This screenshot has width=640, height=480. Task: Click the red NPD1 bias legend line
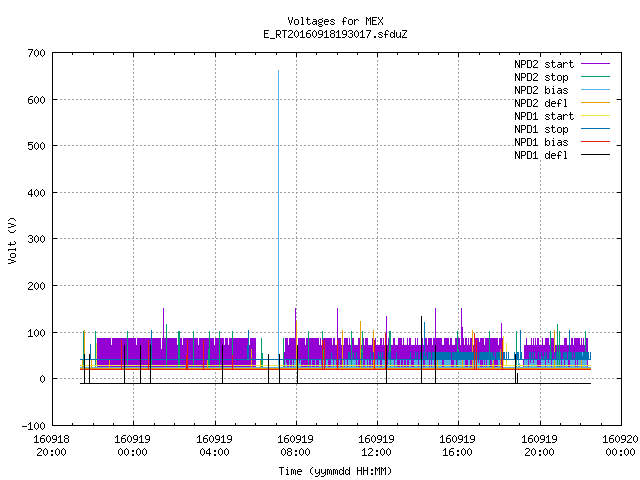pyautogui.click(x=595, y=142)
